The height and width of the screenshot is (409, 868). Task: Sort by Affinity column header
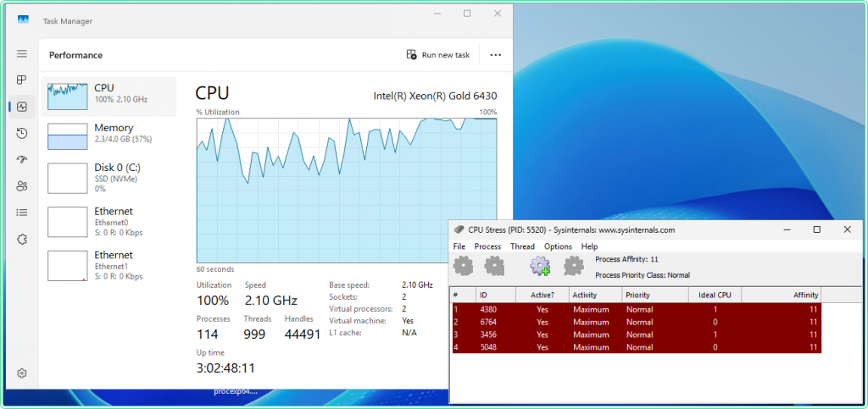click(781, 296)
